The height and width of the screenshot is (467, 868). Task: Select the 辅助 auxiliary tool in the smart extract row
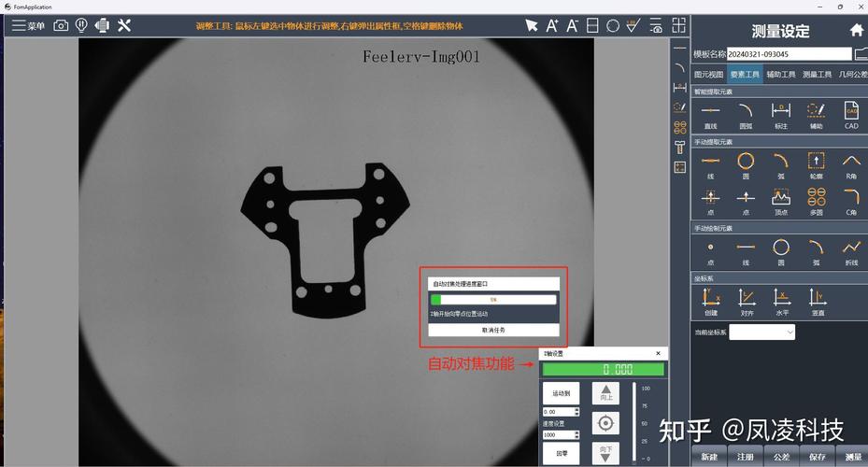tap(816, 115)
